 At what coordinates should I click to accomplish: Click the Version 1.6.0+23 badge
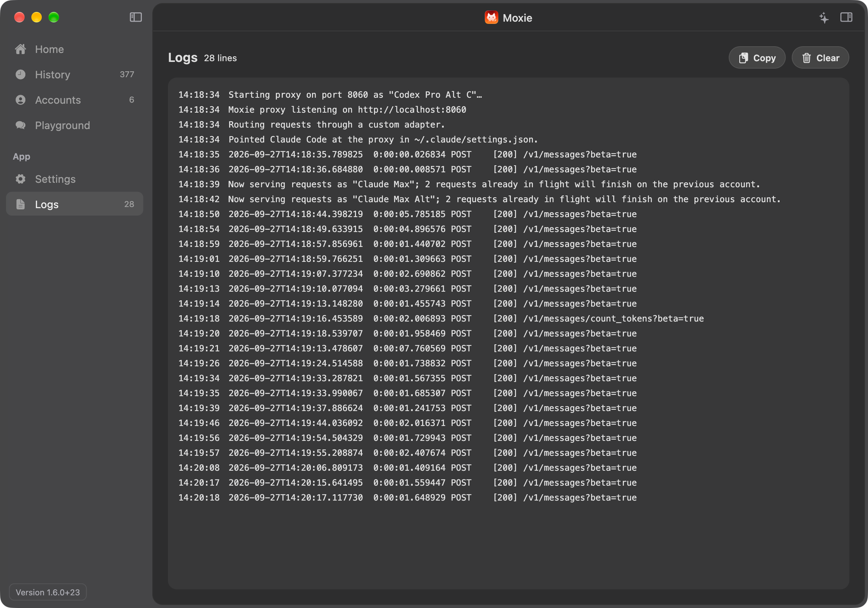pyautogui.click(x=48, y=592)
